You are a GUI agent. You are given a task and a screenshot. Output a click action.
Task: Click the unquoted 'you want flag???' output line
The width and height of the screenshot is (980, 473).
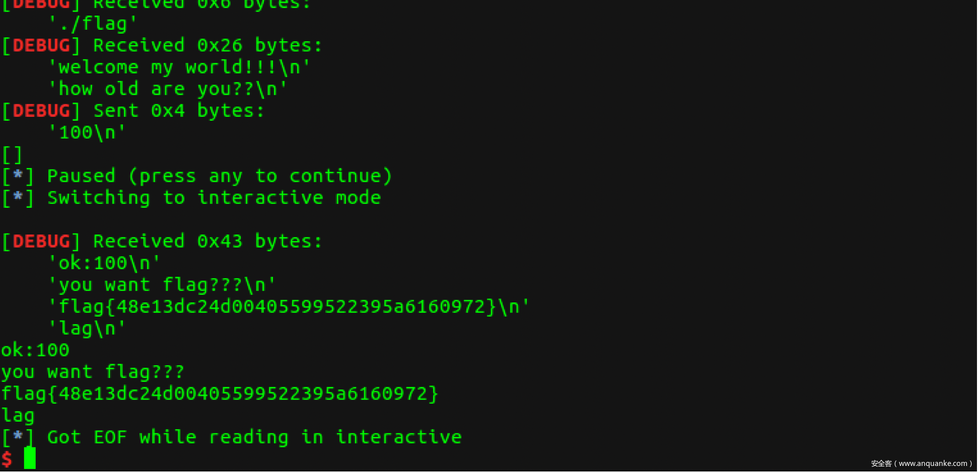(93, 372)
